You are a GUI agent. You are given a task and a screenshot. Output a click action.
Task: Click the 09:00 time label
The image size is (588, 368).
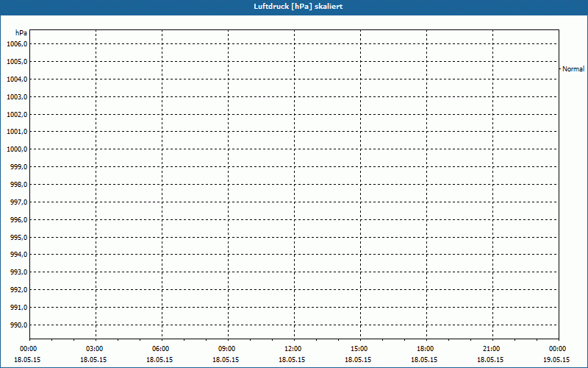[227, 349]
